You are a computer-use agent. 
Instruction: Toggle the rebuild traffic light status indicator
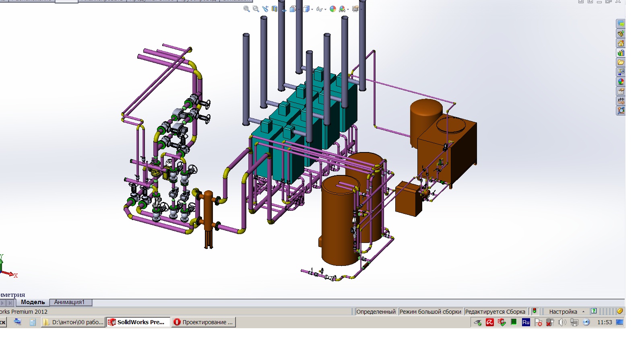pyautogui.click(x=534, y=311)
